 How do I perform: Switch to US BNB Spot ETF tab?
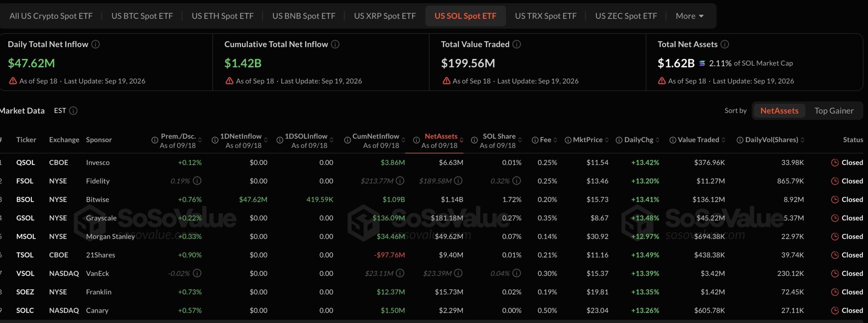click(304, 16)
